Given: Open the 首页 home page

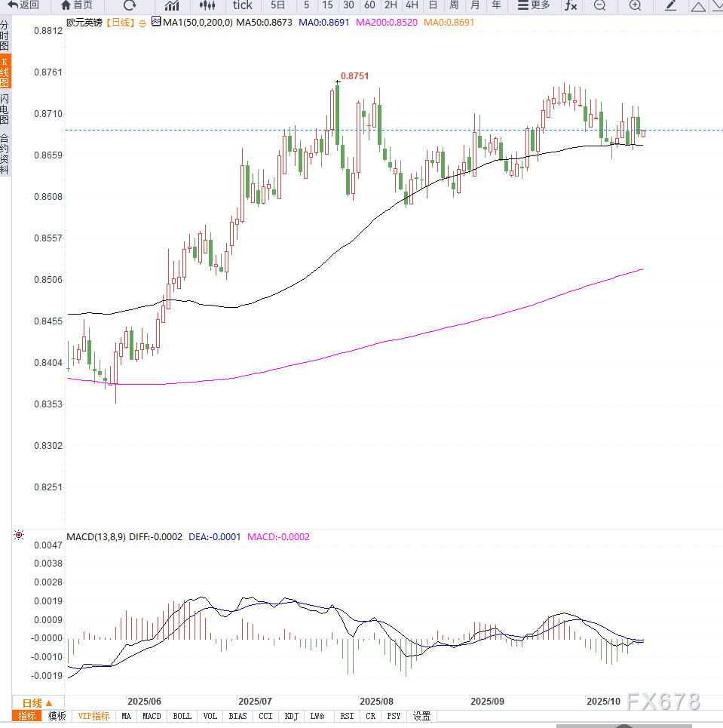Looking at the screenshot, I should tap(77, 5).
